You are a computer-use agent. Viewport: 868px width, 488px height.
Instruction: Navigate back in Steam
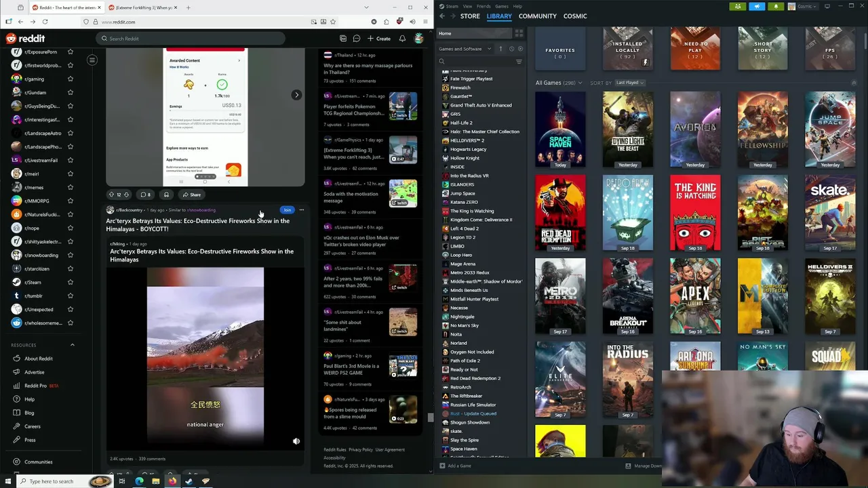pyautogui.click(x=442, y=16)
